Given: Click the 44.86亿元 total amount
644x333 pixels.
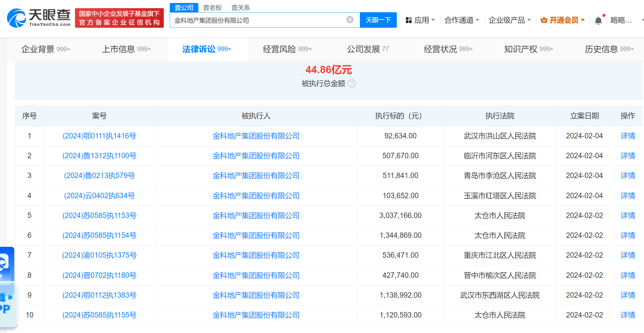Looking at the screenshot, I should (x=329, y=70).
